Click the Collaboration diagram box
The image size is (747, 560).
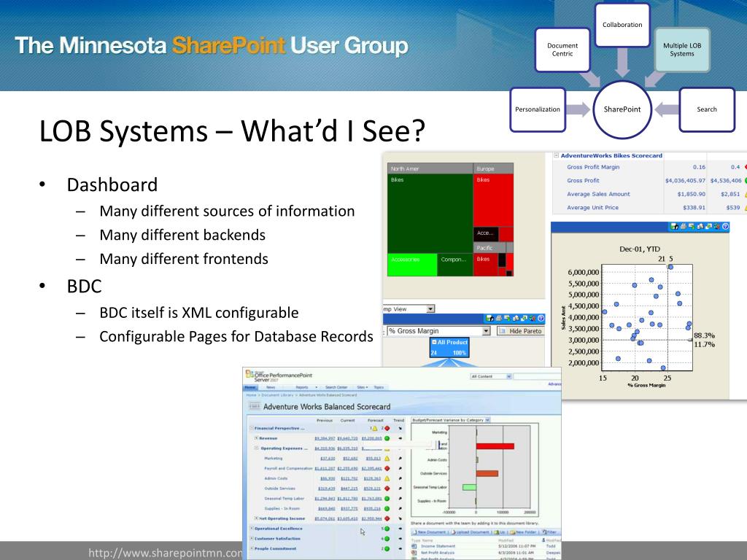(622, 25)
